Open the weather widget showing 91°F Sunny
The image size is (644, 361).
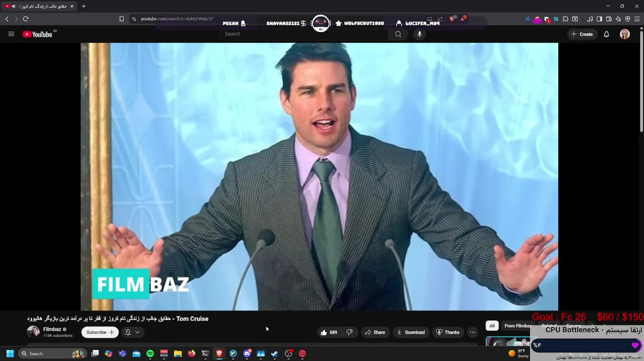point(519,353)
